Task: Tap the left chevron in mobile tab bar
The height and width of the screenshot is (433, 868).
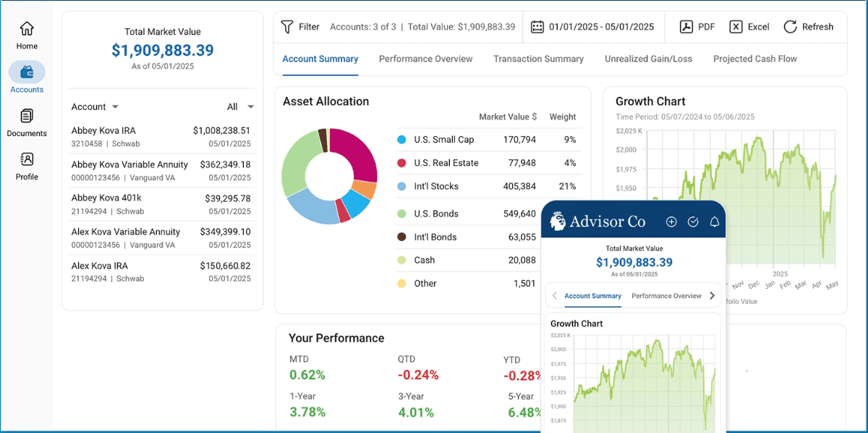Action: coord(555,295)
